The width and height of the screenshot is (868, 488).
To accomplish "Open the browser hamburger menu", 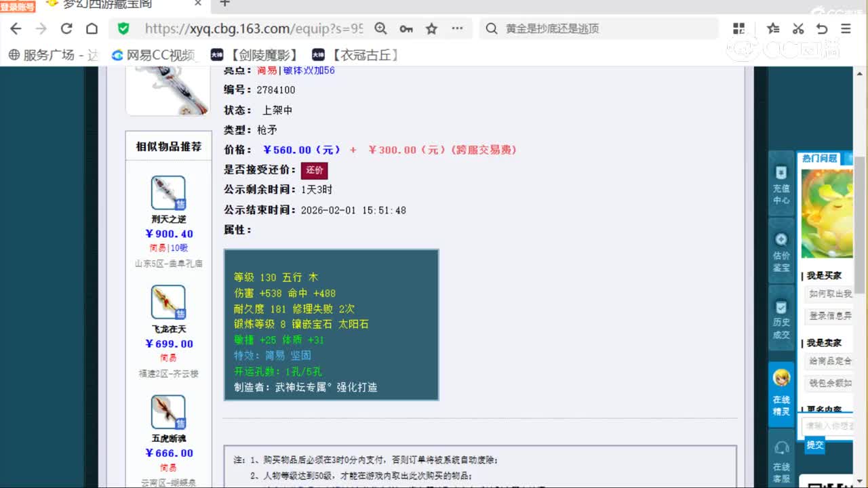I will (x=845, y=29).
